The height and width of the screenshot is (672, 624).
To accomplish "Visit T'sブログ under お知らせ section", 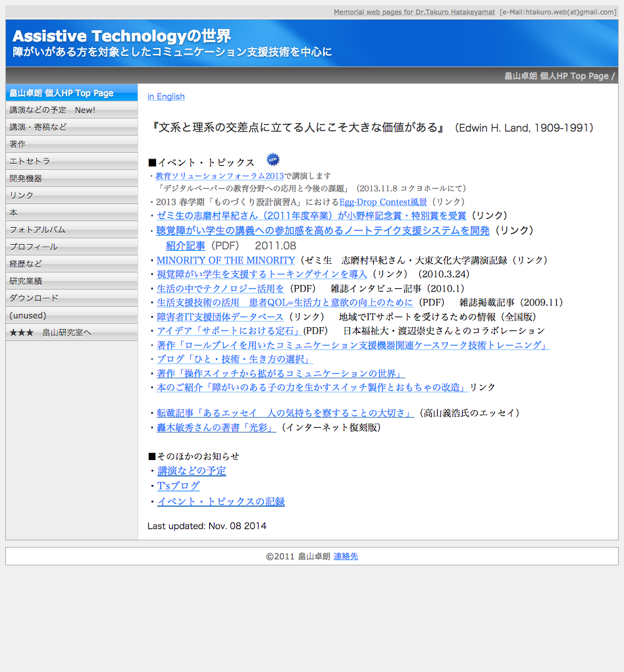I will pyautogui.click(x=177, y=486).
